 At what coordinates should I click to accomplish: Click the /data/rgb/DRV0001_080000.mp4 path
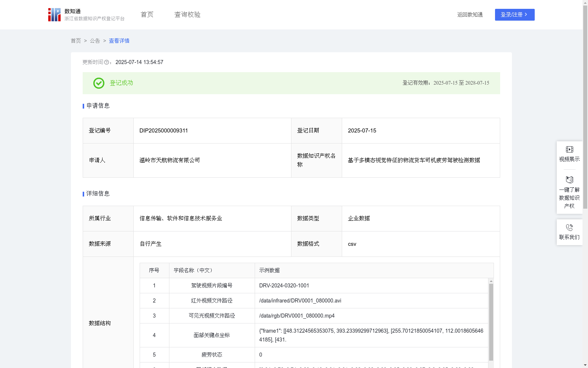coord(297,316)
